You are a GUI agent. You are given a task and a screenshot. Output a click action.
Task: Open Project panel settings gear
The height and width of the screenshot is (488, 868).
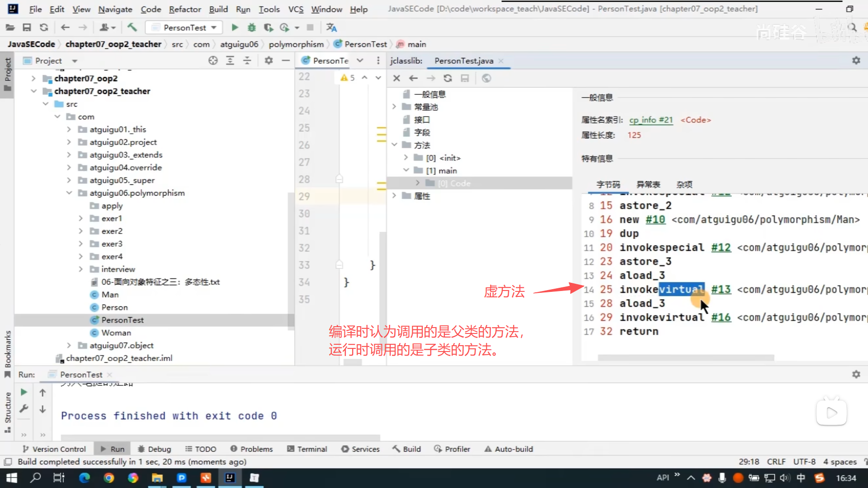[x=269, y=61]
